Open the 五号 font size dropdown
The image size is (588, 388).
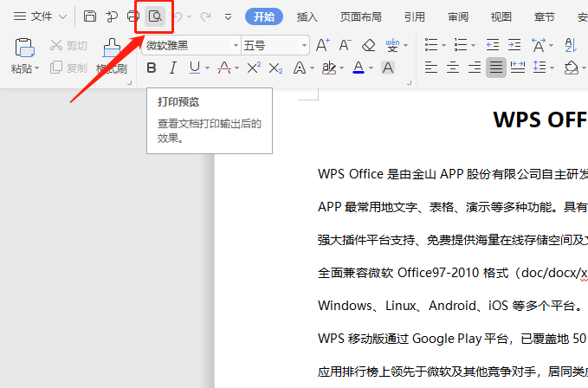[304, 46]
